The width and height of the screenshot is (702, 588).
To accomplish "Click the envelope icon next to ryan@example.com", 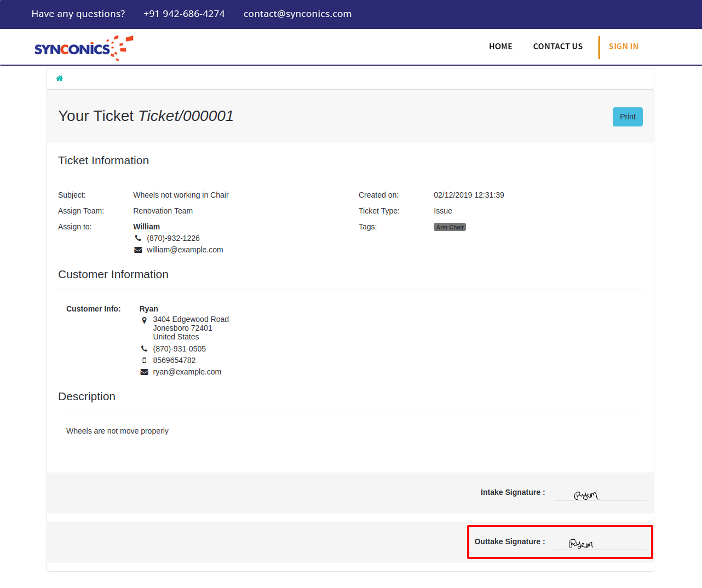I will 145,372.
